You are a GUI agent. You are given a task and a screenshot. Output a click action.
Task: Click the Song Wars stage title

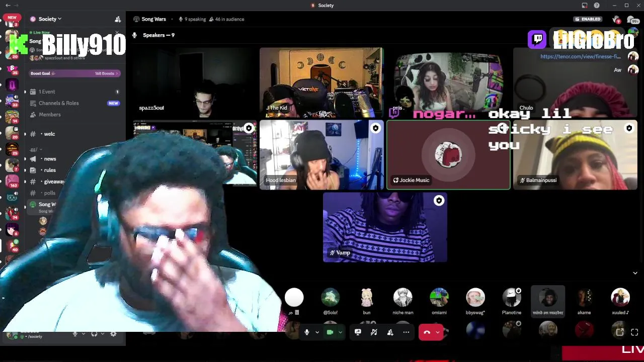tap(153, 19)
